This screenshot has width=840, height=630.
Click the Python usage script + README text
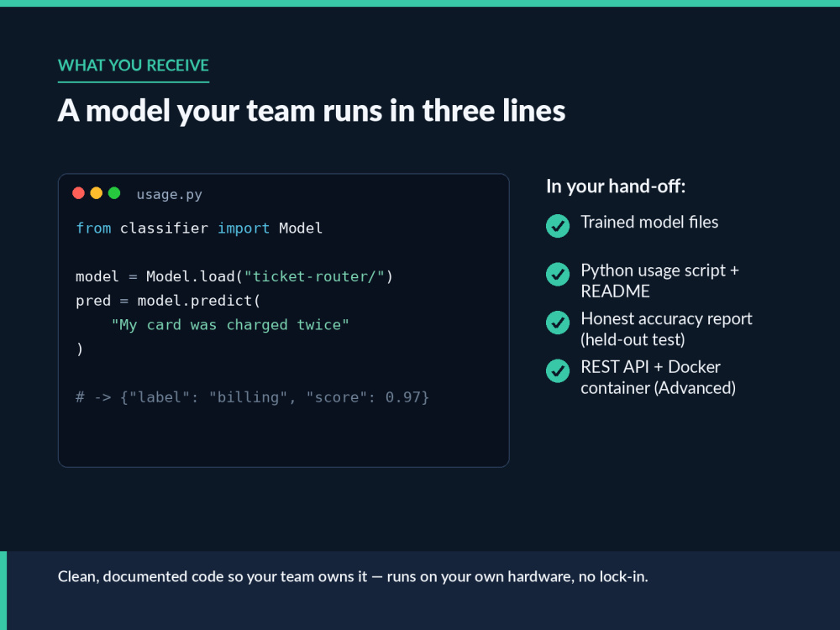click(660, 281)
